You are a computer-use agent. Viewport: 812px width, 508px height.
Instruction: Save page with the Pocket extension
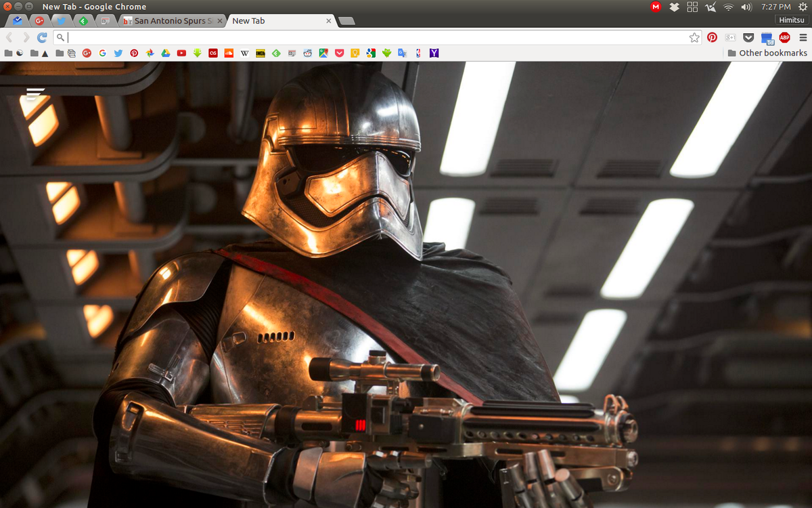(x=748, y=38)
